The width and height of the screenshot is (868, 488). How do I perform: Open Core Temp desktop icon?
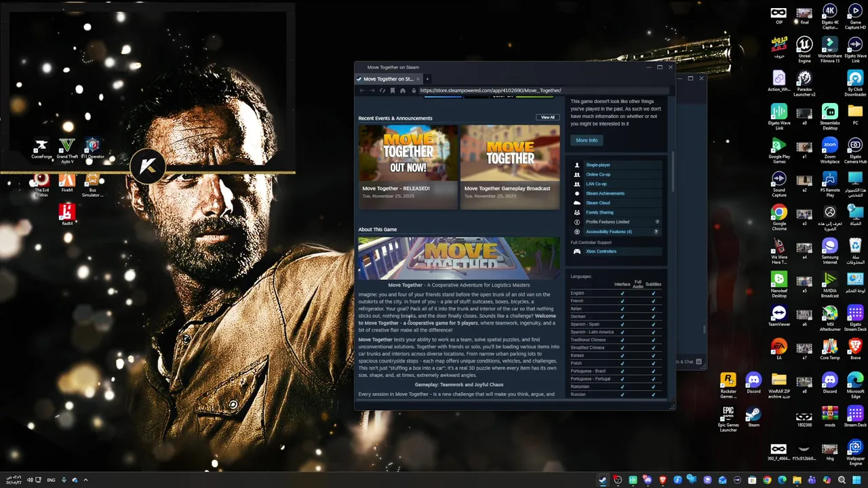829,349
